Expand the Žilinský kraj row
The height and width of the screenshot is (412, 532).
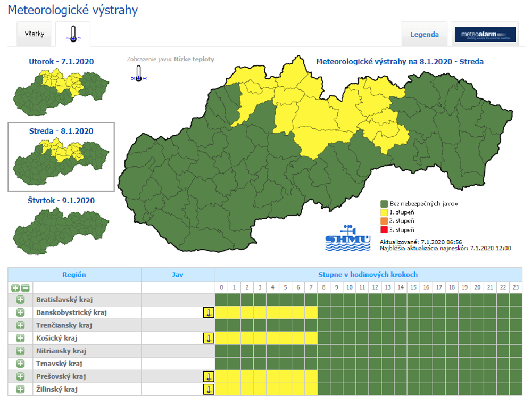tap(20, 389)
